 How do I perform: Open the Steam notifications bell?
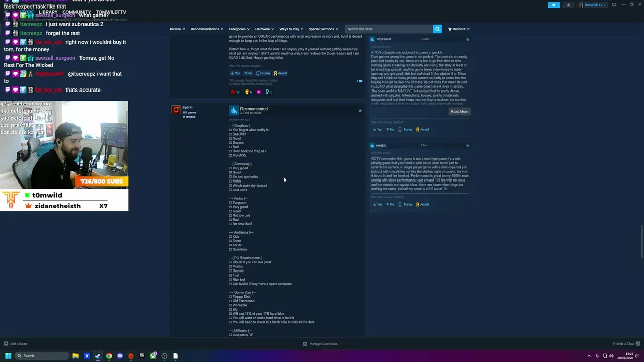point(569,5)
